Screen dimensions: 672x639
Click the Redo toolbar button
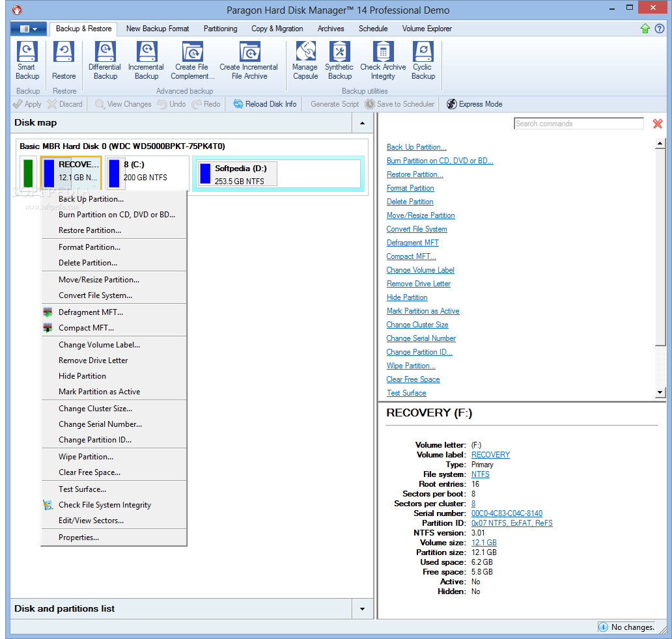[206, 104]
